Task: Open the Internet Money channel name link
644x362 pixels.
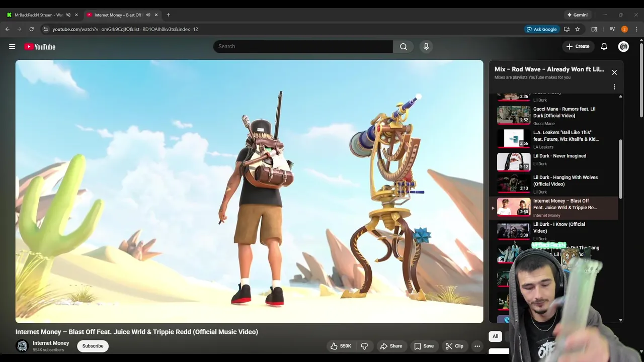Action: tap(51, 343)
